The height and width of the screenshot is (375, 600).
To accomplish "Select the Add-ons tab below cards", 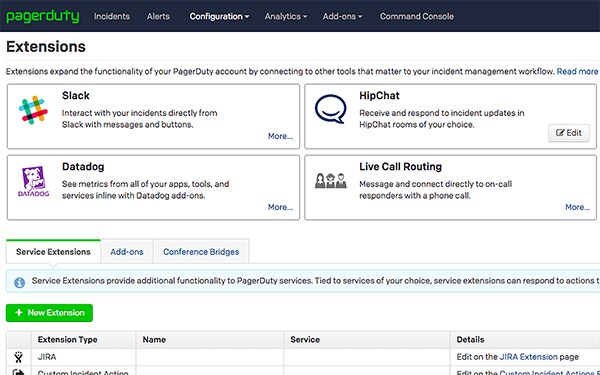I will [x=127, y=252].
